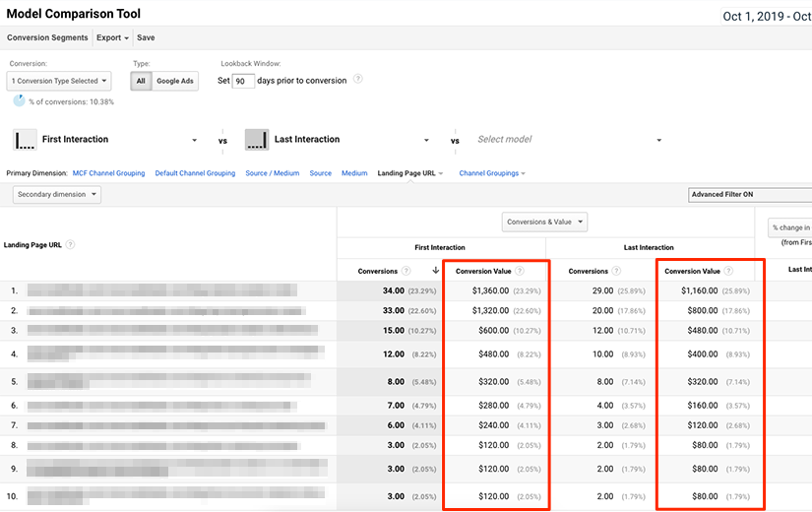The image size is (812, 512).
Task: Click the Source / Medium dimension link
Action: coord(273,173)
